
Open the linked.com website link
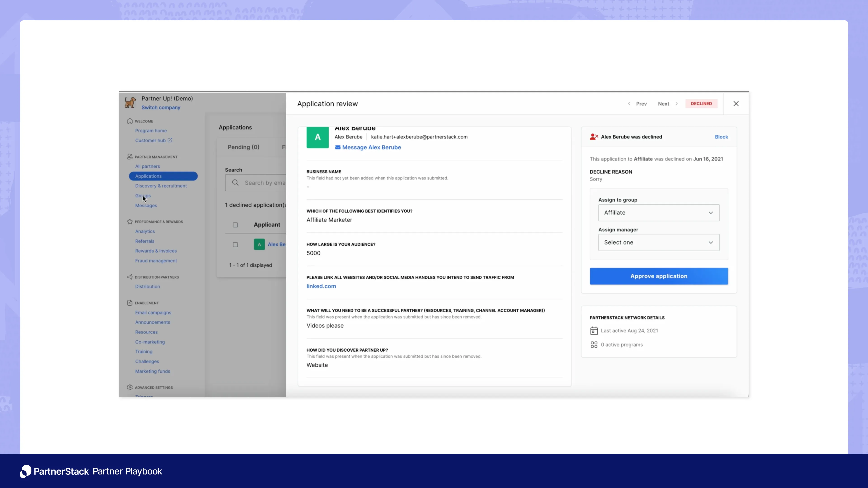point(321,286)
